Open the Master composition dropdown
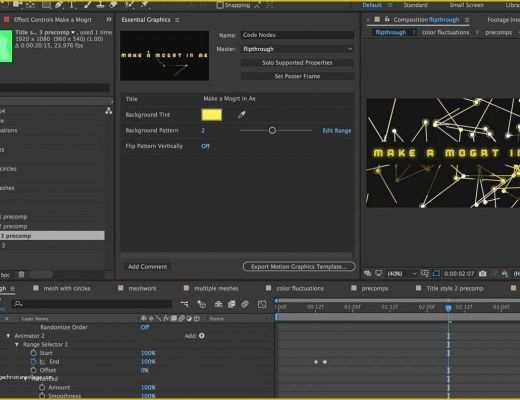 [297, 49]
